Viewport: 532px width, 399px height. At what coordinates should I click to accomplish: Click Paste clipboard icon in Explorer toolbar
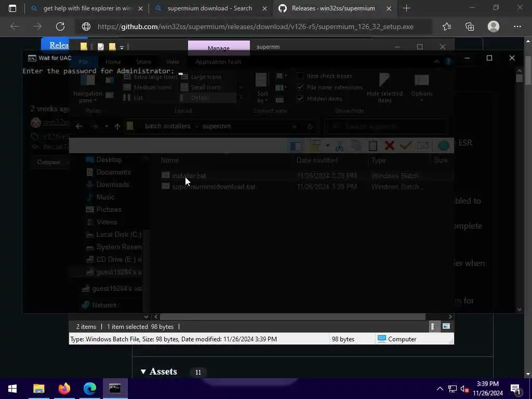click(x=373, y=146)
